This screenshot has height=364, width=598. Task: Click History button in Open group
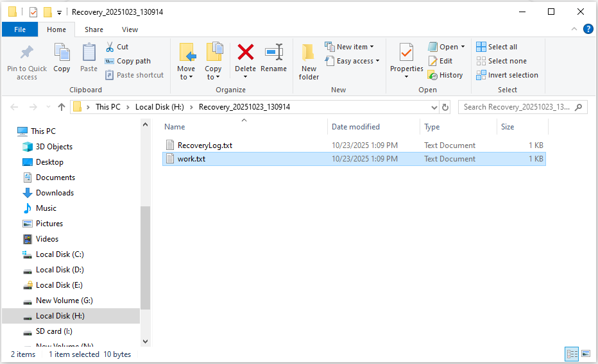tap(445, 75)
